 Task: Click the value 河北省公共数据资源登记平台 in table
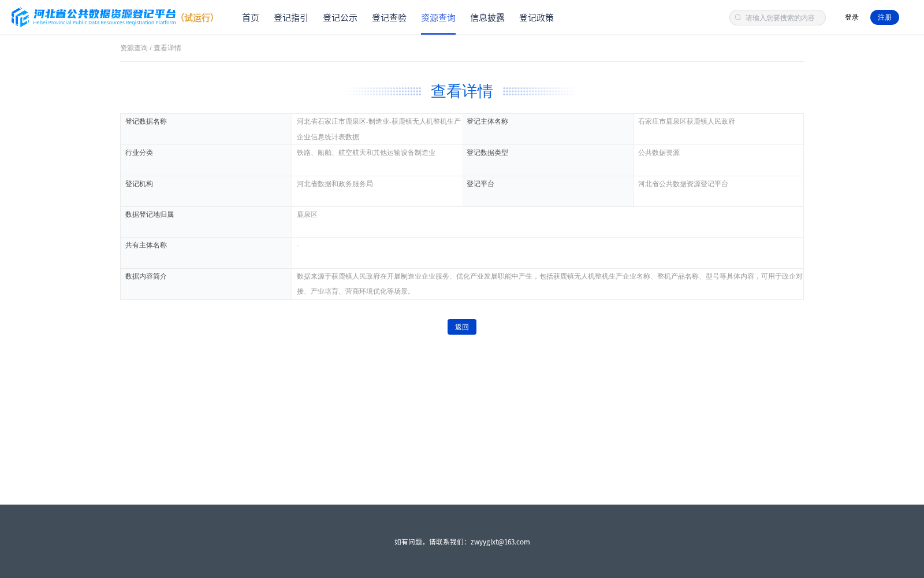point(683,184)
